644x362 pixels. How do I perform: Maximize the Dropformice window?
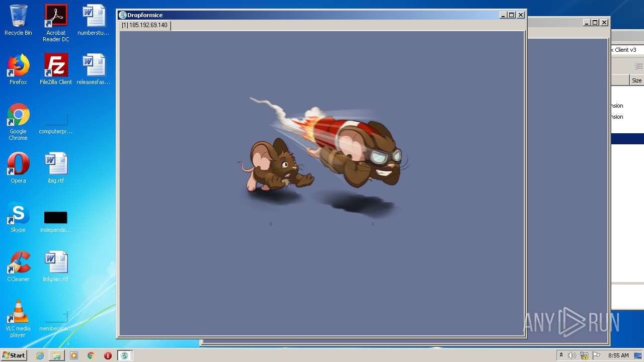[x=512, y=15]
